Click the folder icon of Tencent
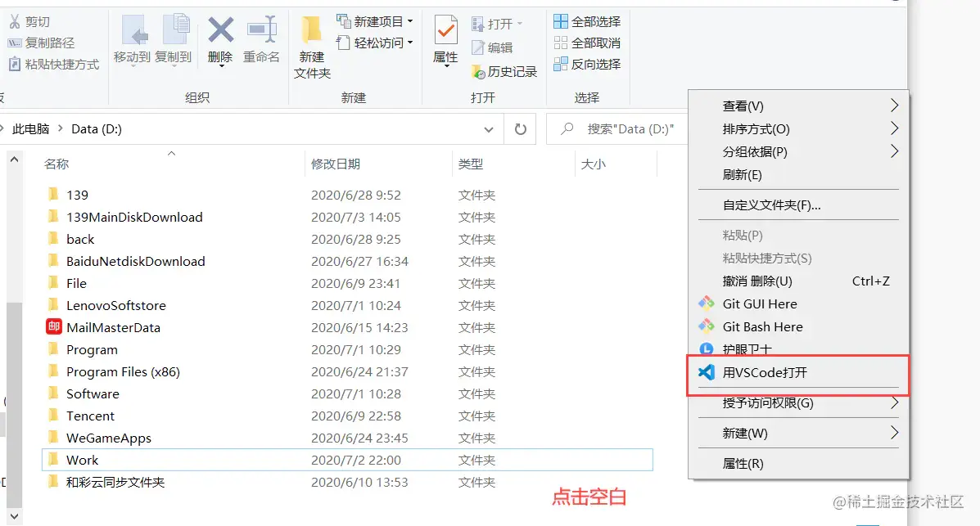The height and width of the screenshot is (526, 980). coord(54,416)
